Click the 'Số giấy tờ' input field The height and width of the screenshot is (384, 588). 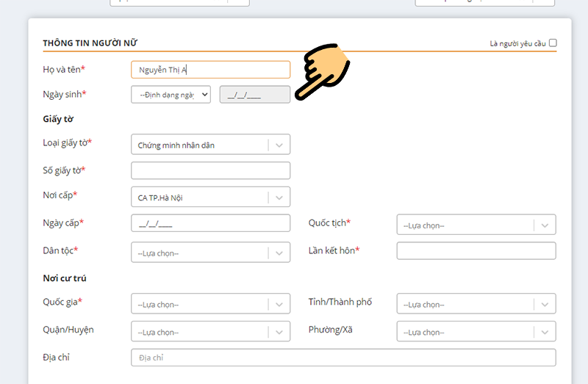tap(210, 170)
